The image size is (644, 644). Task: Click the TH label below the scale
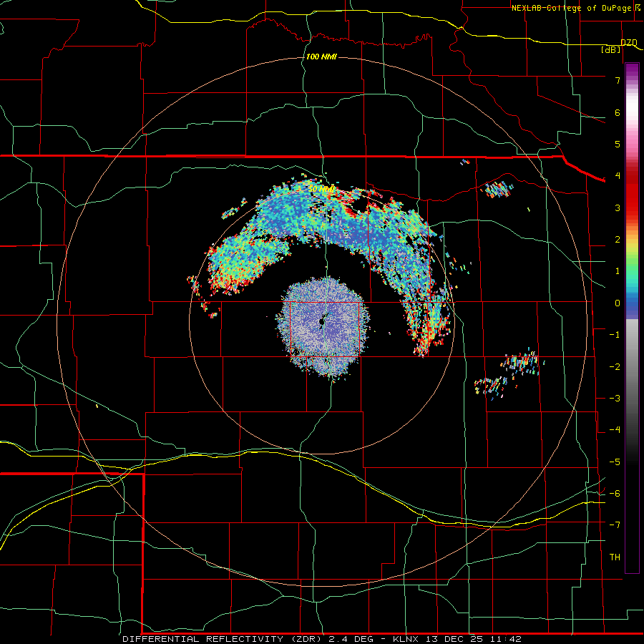(x=615, y=557)
